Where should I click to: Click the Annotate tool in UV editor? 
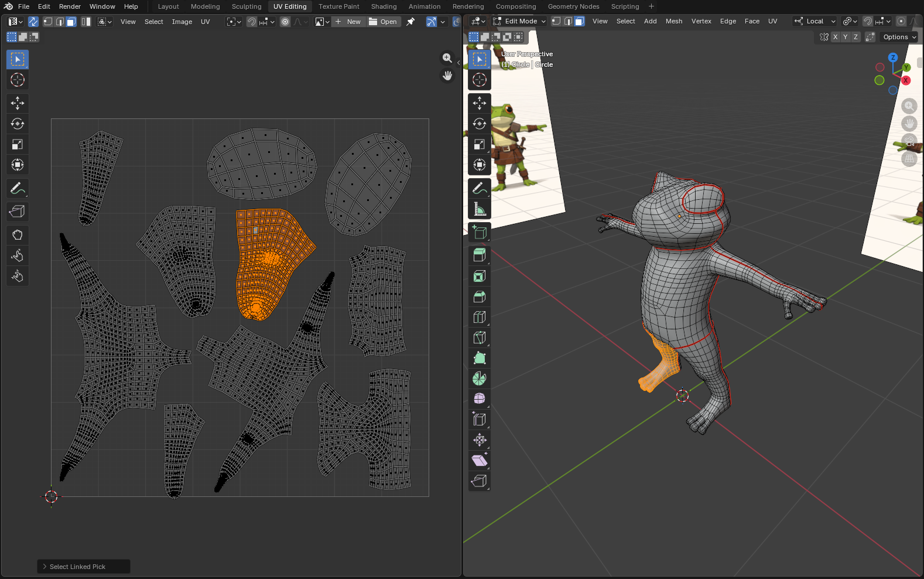[x=17, y=188]
